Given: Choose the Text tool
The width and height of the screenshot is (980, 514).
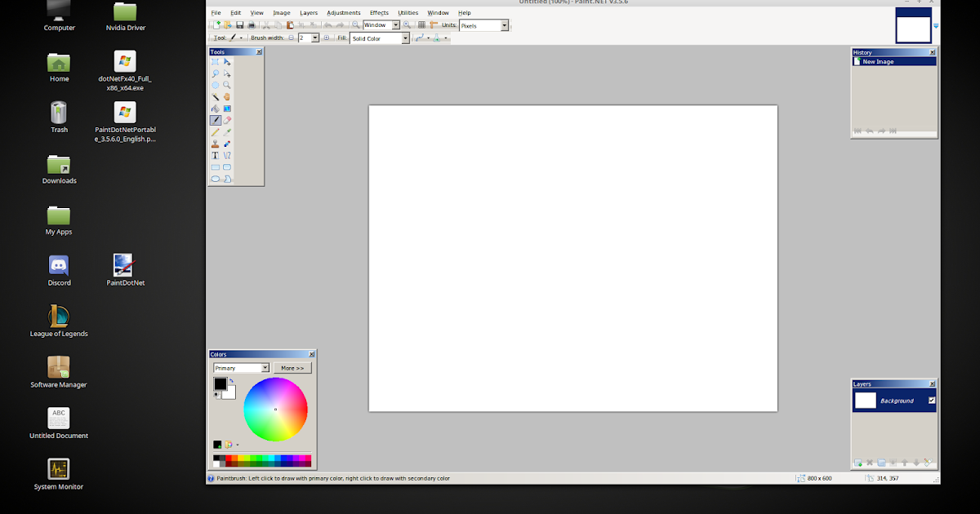Looking at the screenshot, I should click(216, 155).
